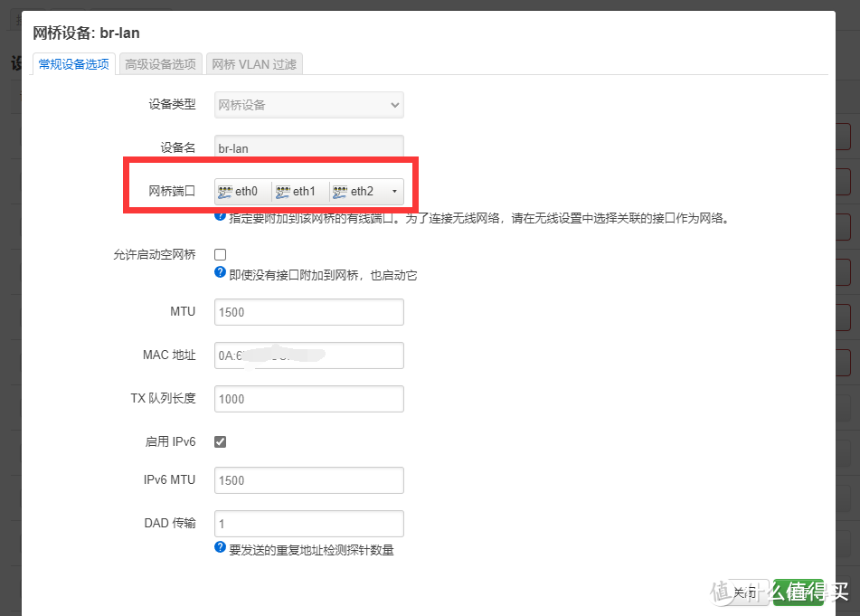The image size is (860, 616).
Task: Switch to the 常规设备选项 tab
Action: click(x=74, y=64)
